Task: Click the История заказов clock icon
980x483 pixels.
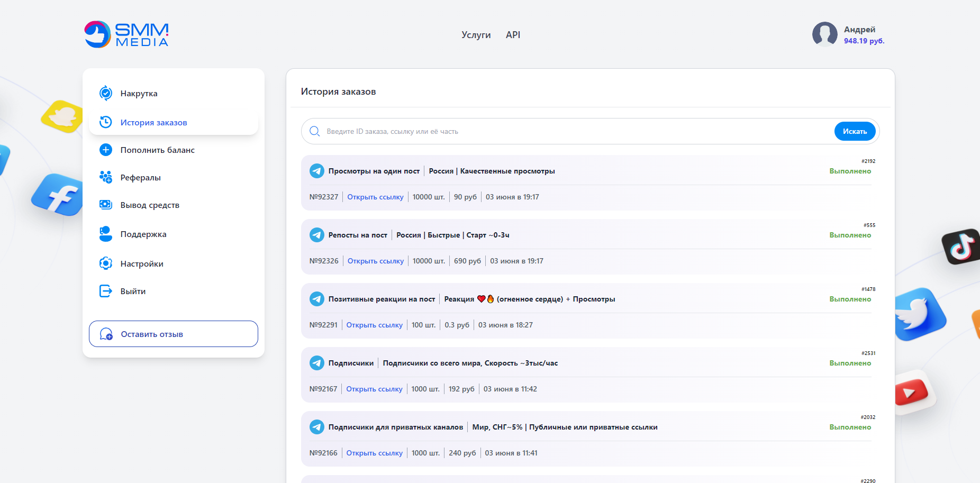Action: pos(106,122)
